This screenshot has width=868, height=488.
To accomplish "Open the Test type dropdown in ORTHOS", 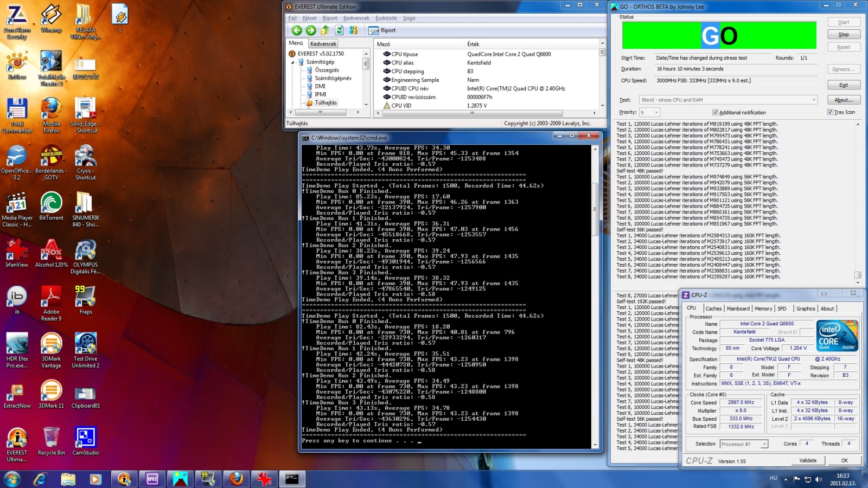I will pos(728,100).
